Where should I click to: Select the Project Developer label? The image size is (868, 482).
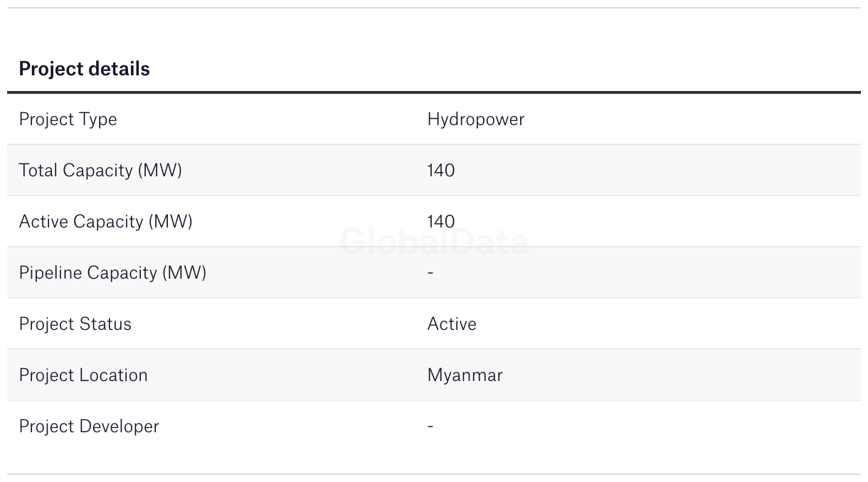(x=89, y=426)
